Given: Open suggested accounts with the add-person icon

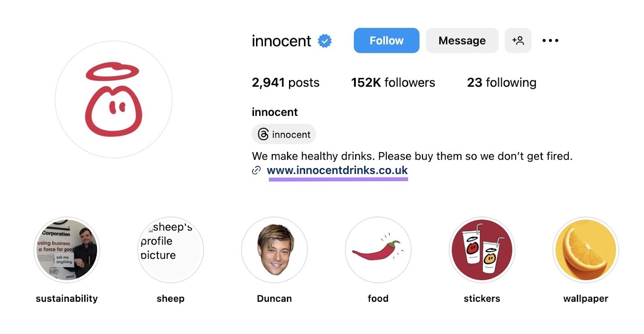Looking at the screenshot, I should tap(518, 40).
